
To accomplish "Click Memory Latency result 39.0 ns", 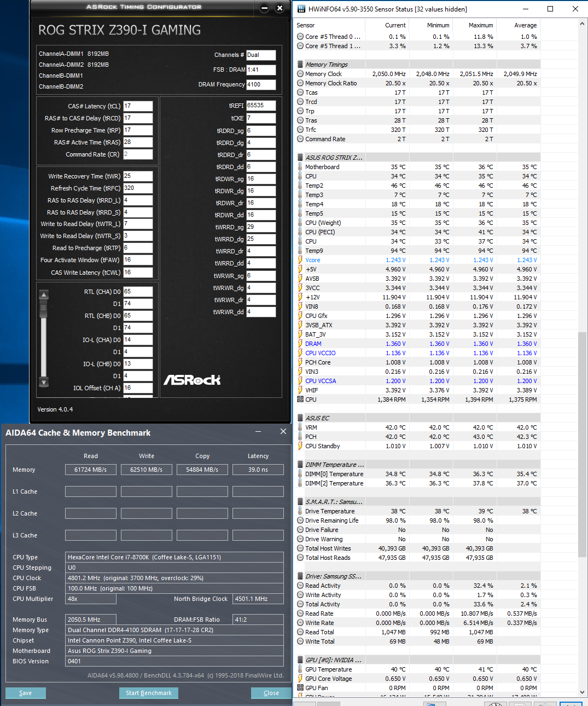I will [258, 470].
